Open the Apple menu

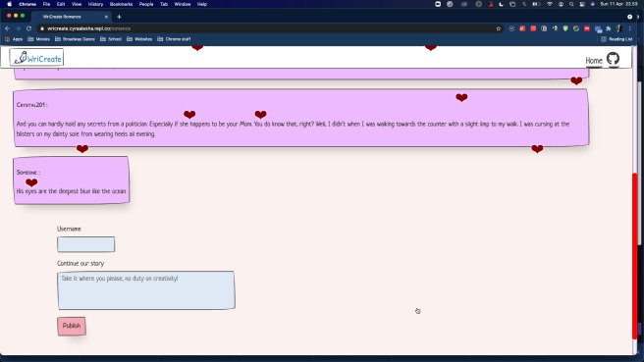coord(10,4)
